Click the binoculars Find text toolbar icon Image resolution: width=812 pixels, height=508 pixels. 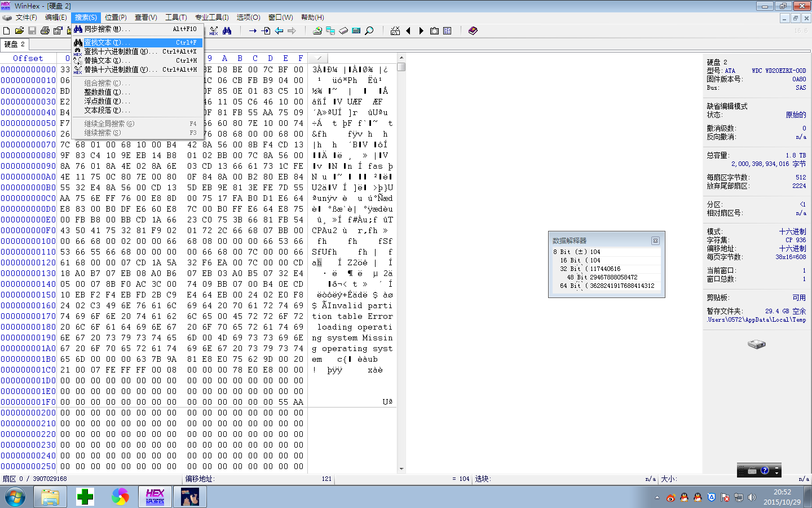pyautogui.click(x=227, y=30)
